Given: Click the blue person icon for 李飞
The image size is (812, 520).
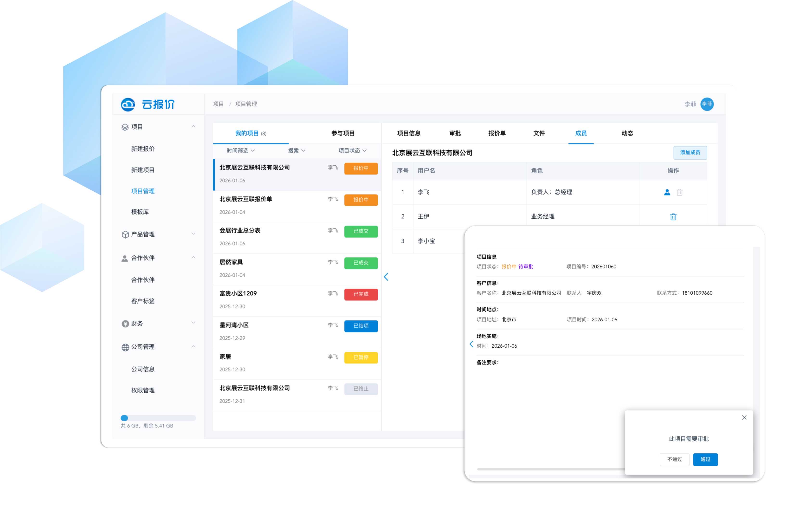Looking at the screenshot, I should [x=667, y=192].
